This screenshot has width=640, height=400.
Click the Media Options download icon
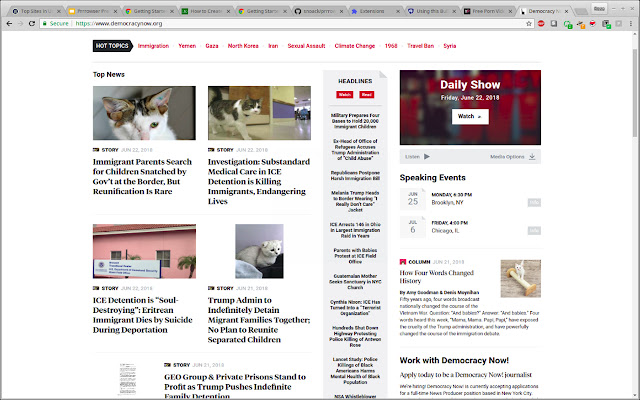point(532,157)
